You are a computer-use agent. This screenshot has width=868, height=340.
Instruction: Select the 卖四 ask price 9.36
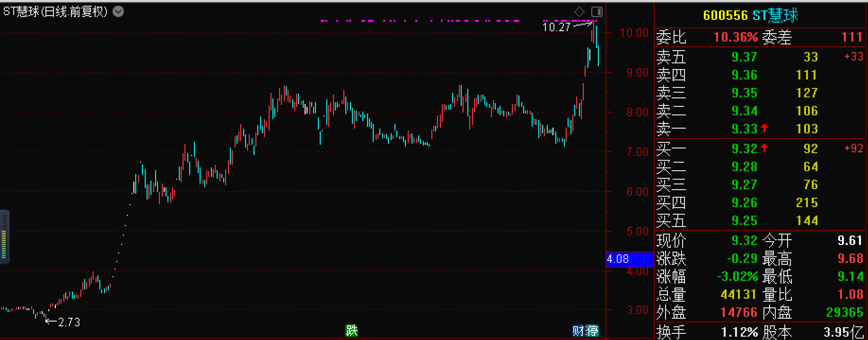pos(744,75)
